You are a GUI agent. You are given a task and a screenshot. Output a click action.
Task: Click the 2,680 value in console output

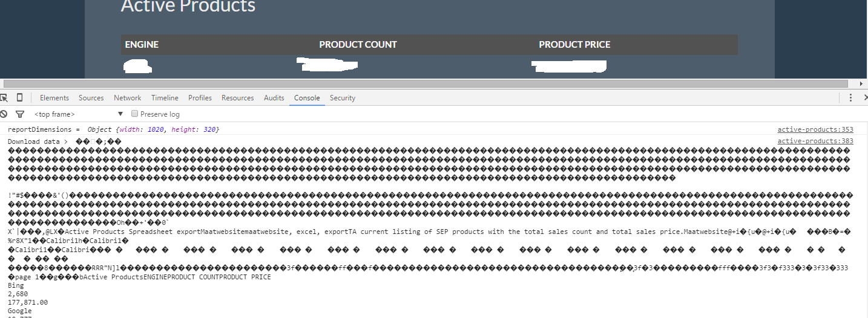pos(18,294)
